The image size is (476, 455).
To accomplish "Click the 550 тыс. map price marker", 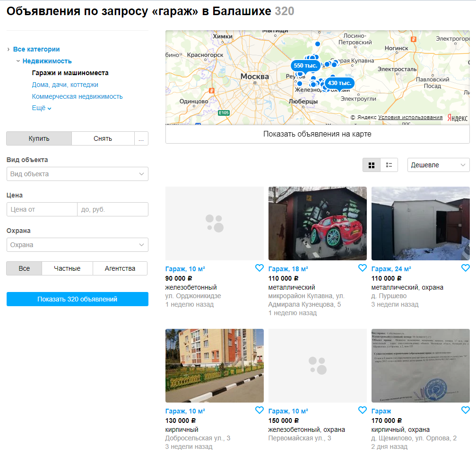I will point(305,66).
